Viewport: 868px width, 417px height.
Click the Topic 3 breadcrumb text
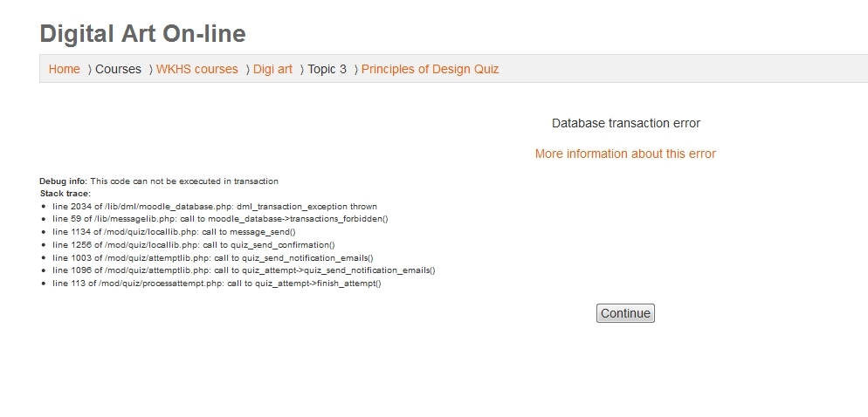[327, 69]
